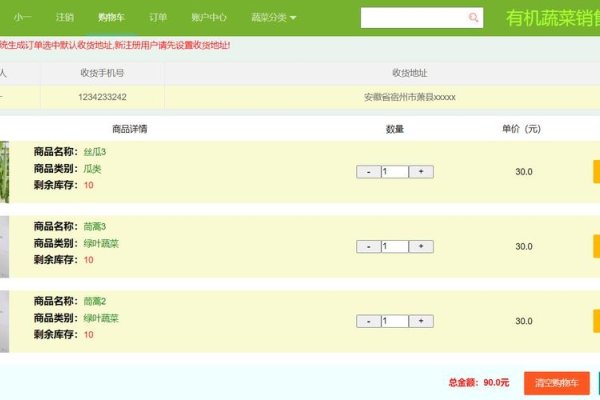Image resolution: width=600 pixels, height=400 pixels.
Task: Click the 收货地址 column header
Action: (x=409, y=73)
